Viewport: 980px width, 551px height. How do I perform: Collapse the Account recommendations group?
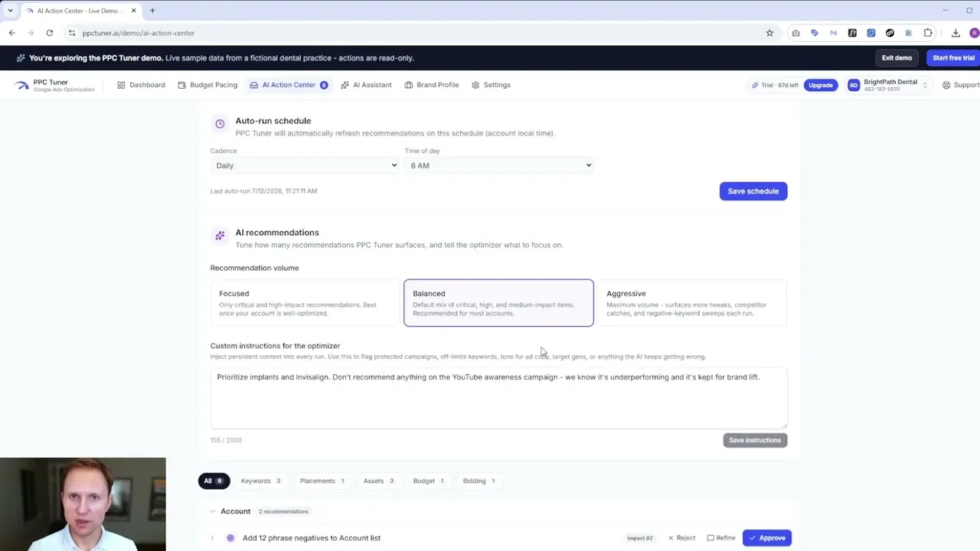click(x=213, y=511)
